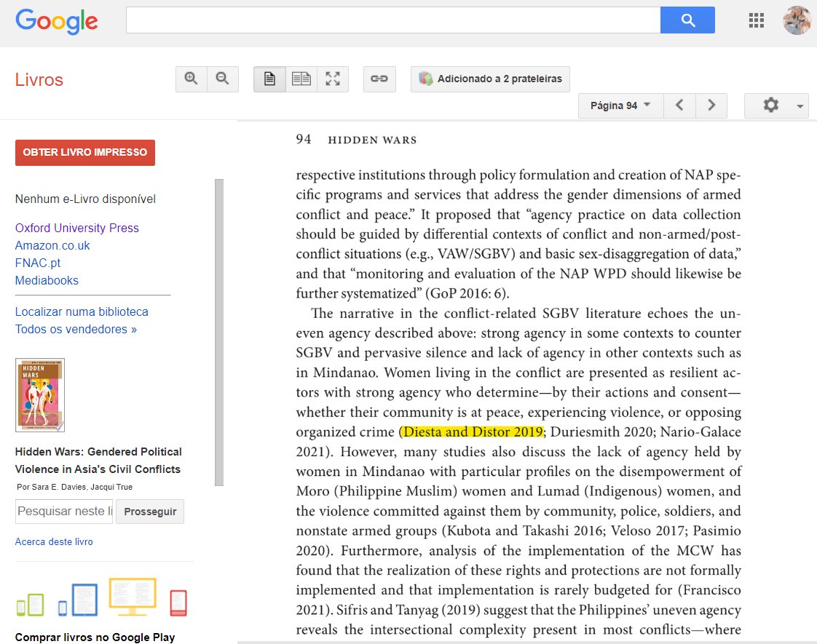Click the blue search magnifier button
817x644 pixels.
pos(687,20)
